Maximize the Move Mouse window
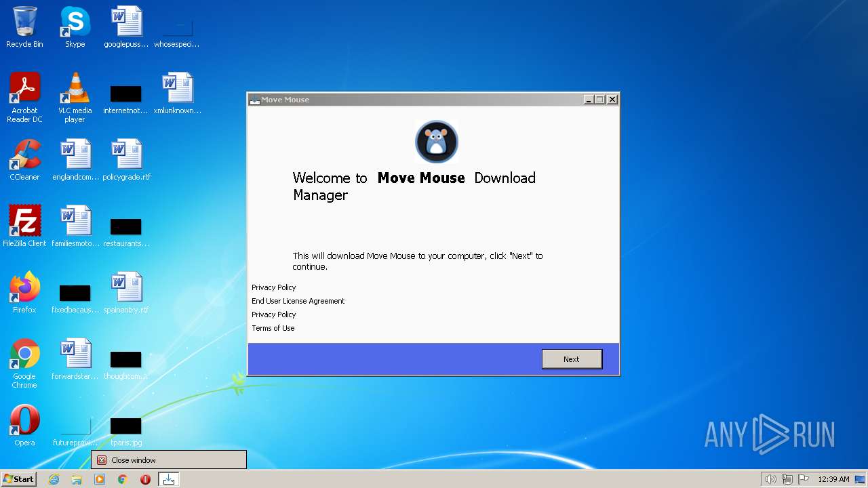 point(600,100)
